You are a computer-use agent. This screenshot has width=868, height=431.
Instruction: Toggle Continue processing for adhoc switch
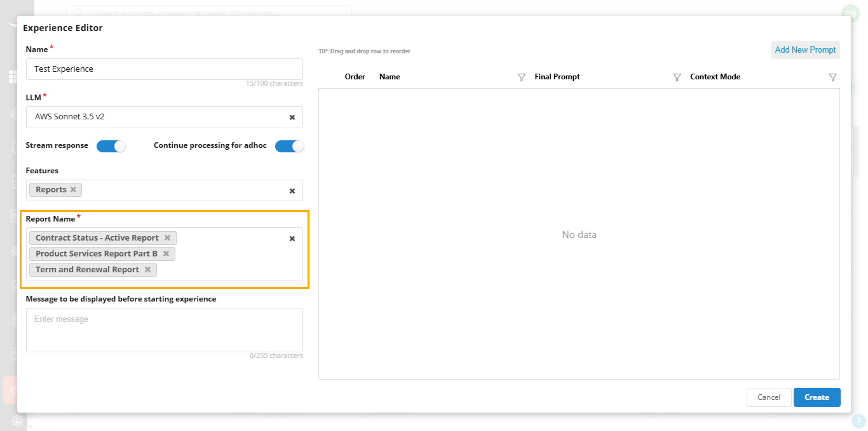coord(290,146)
